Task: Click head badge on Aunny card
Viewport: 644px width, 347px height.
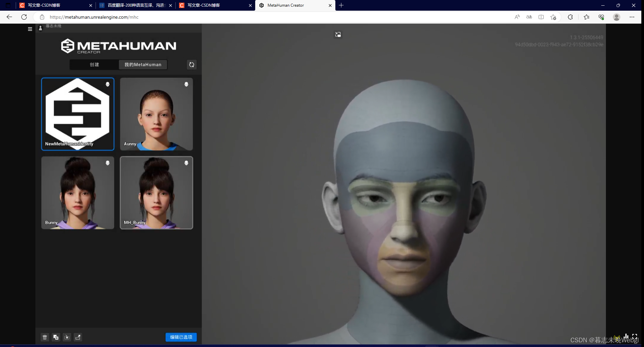Action: (x=186, y=84)
